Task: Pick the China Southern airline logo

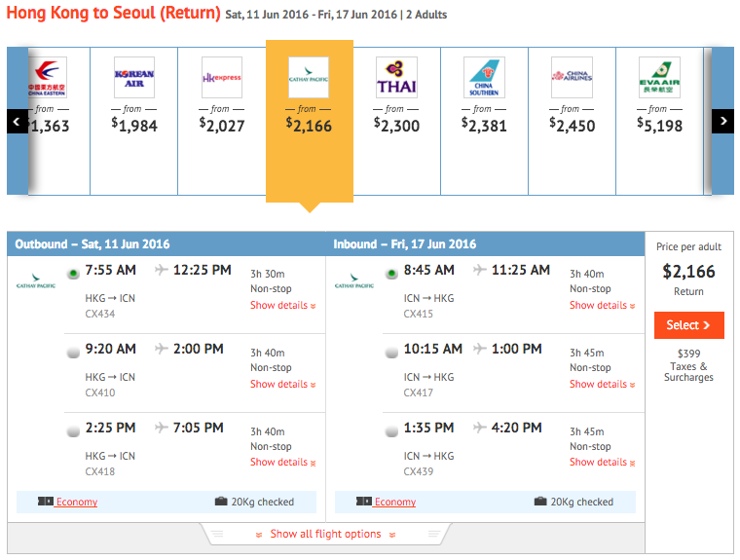Action: click(484, 78)
